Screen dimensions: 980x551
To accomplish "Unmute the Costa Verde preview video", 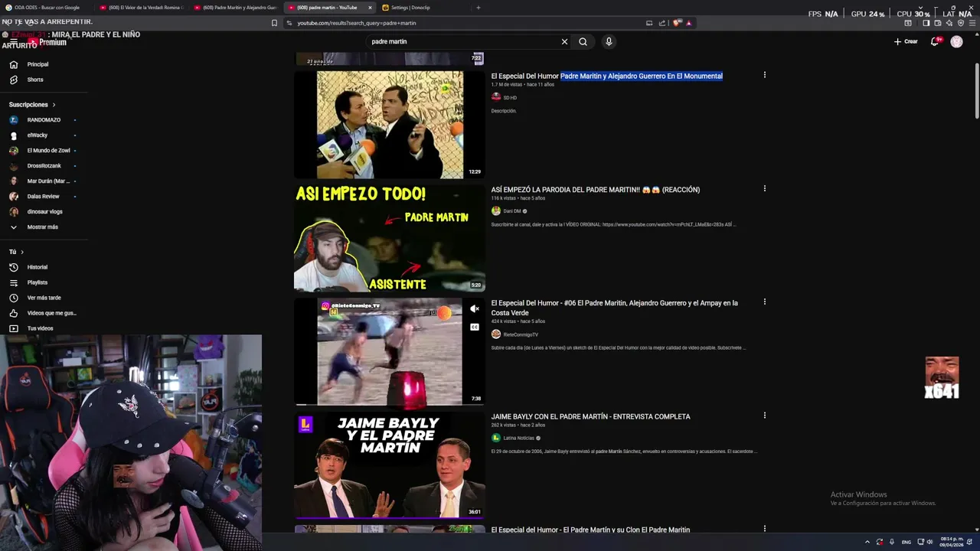I will [475, 308].
